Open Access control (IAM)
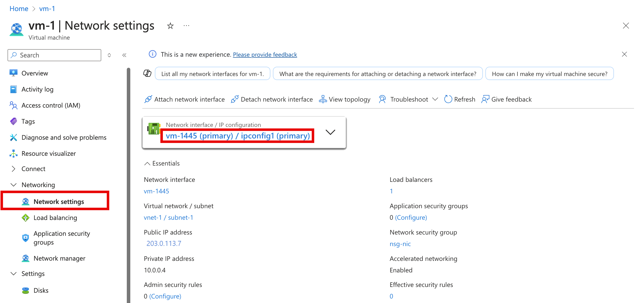Viewport: 644px width, 303px height. [x=50, y=105]
